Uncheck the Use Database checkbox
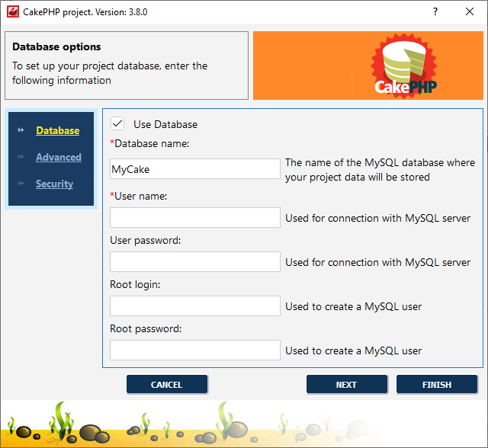 [117, 123]
